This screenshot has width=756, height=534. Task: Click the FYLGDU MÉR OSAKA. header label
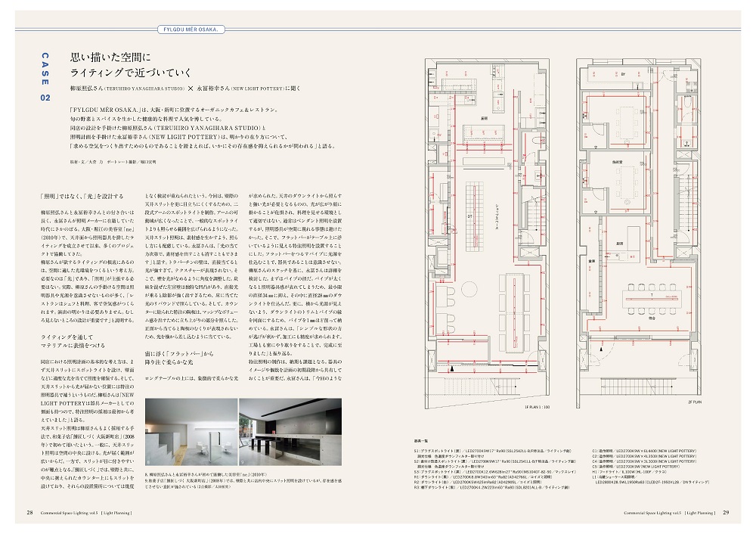coord(191,29)
